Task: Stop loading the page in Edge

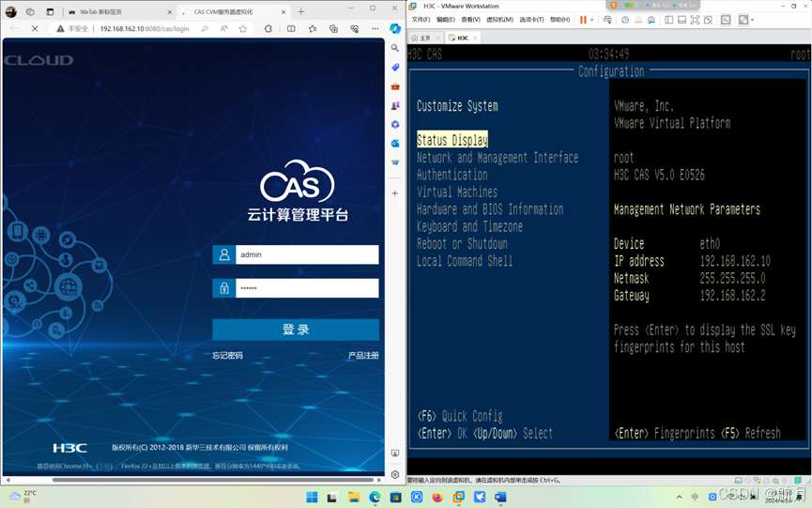Action: (x=35, y=28)
